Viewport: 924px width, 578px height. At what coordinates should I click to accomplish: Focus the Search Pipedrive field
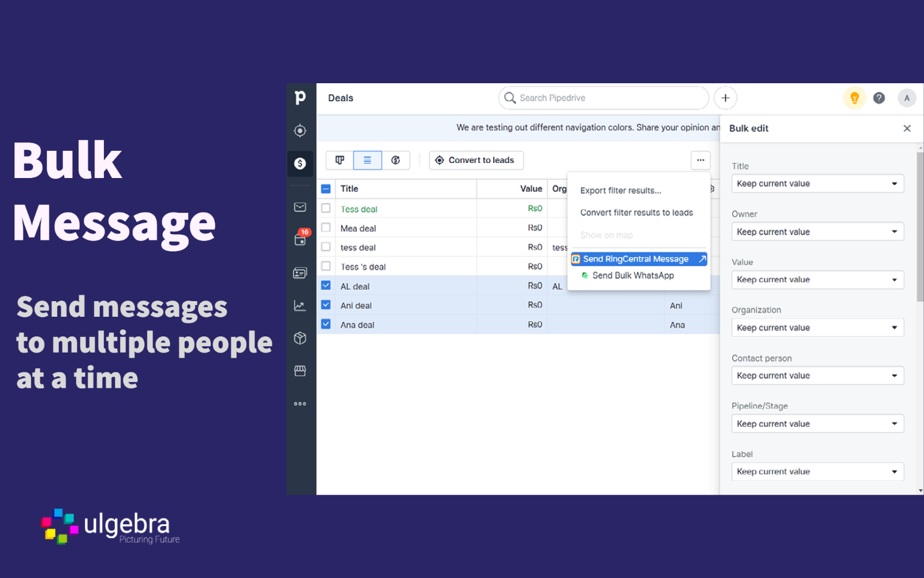coord(603,98)
